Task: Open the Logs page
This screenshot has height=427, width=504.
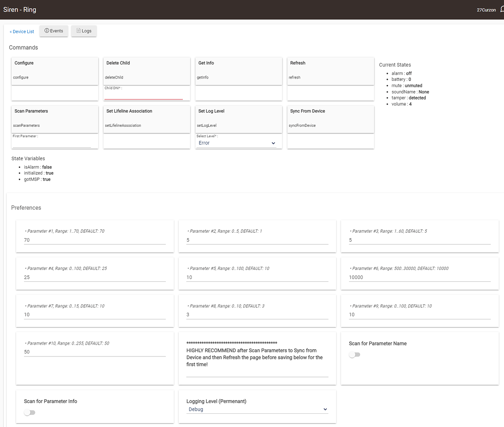Action: [84, 31]
